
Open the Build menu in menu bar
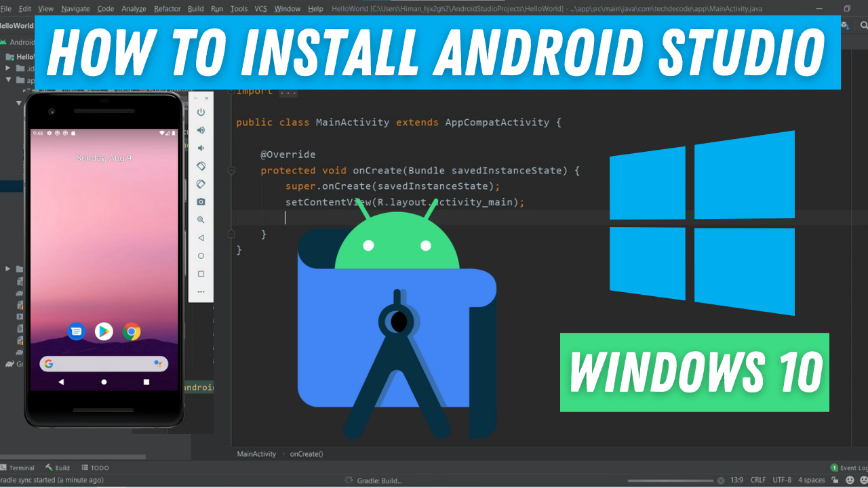196,9
